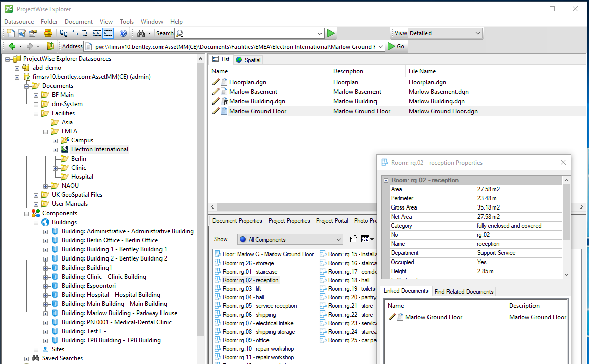The height and width of the screenshot is (364, 589).
Task: Select the Floorplan.dgn document row
Action: [x=247, y=82]
